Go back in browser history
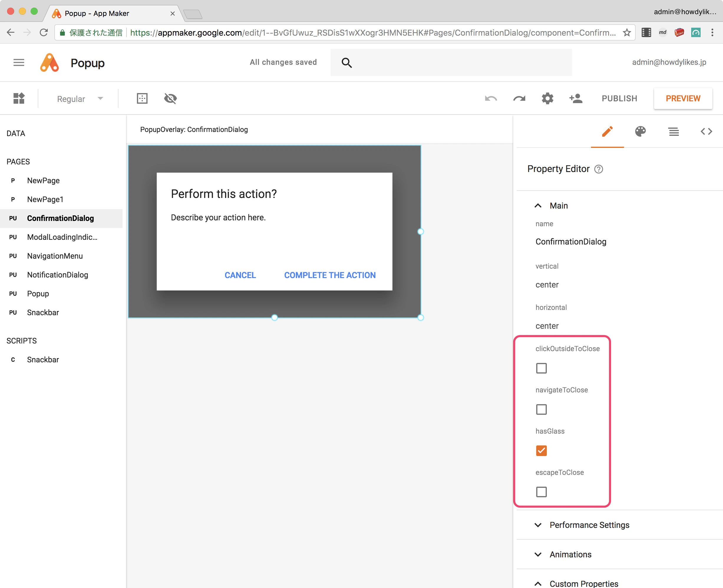Screen dimensions: 723x588 tap(11, 32)
